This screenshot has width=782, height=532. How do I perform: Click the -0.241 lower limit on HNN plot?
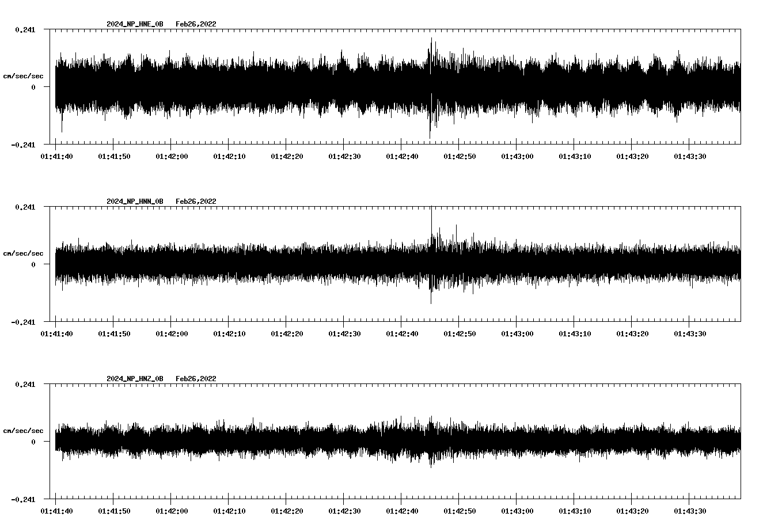[x=23, y=322]
